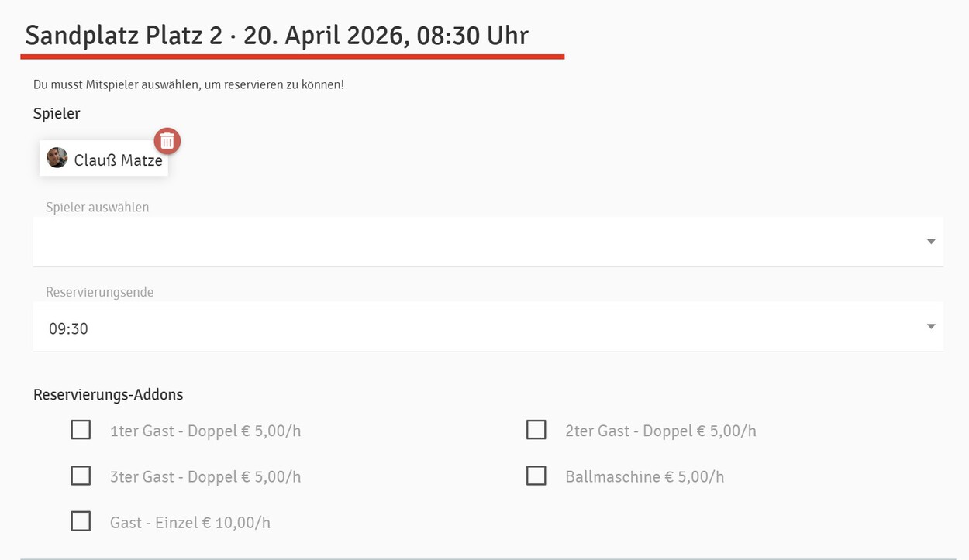Expand the Reservierungsende dropdown arrow
This screenshot has height=560, width=969.
tap(931, 327)
